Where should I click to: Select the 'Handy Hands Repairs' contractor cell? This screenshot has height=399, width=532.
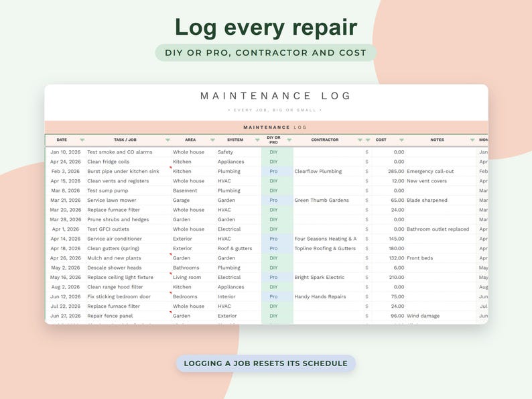[x=328, y=296]
